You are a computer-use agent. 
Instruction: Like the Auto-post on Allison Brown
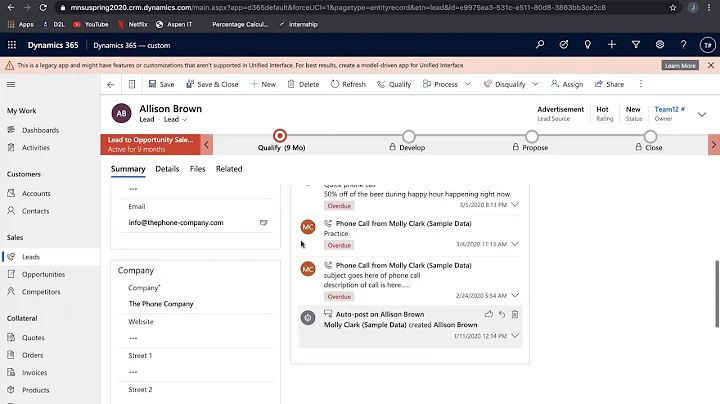pos(489,314)
